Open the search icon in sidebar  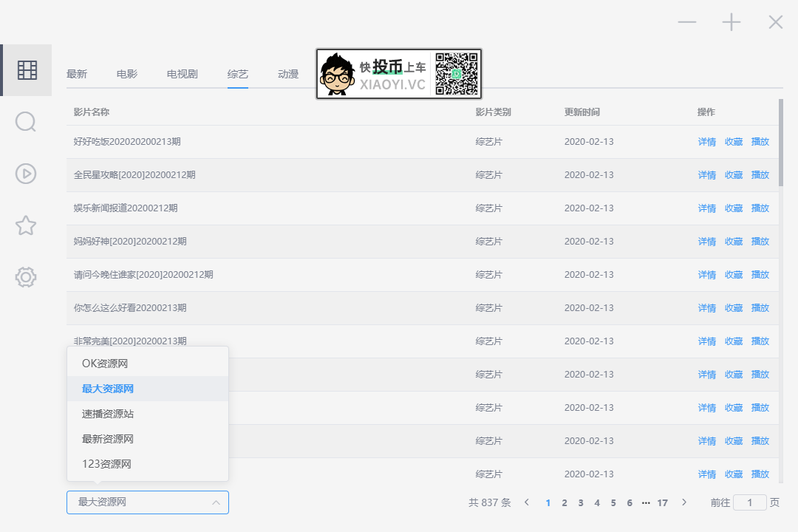25,122
